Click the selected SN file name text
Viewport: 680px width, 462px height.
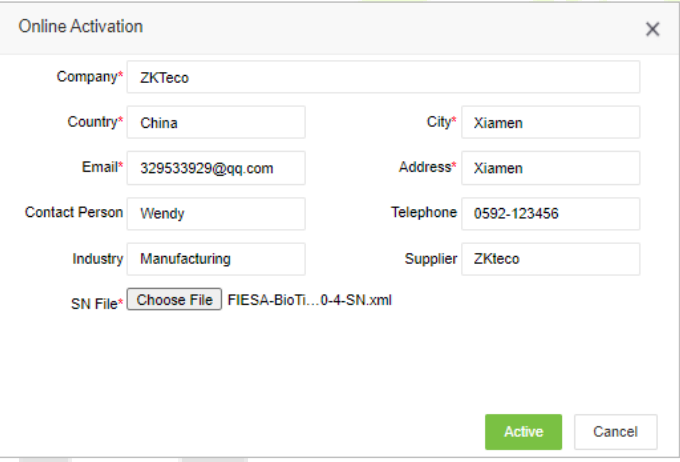click(x=310, y=300)
